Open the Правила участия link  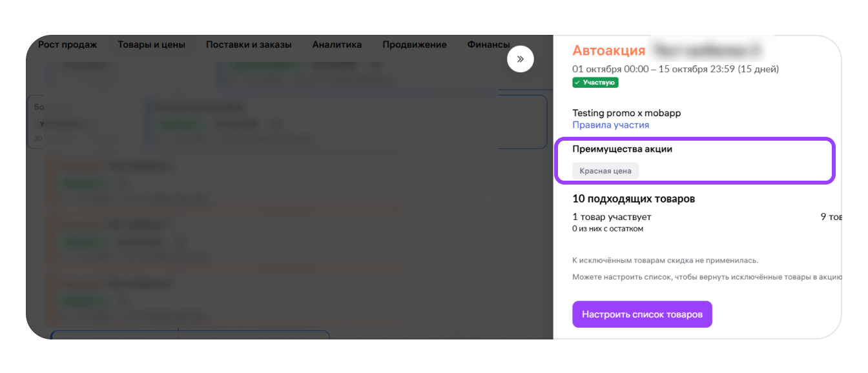click(x=611, y=125)
